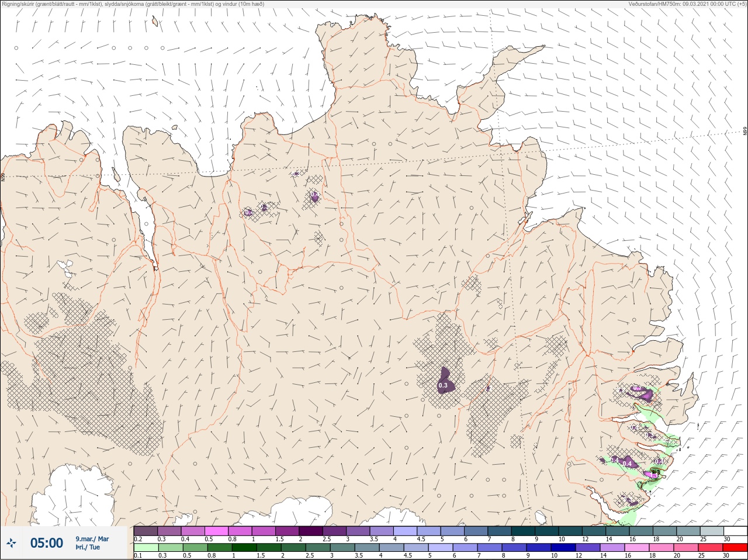Click the '25' value in the lower legend row
The image size is (748, 560).
(700, 556)
